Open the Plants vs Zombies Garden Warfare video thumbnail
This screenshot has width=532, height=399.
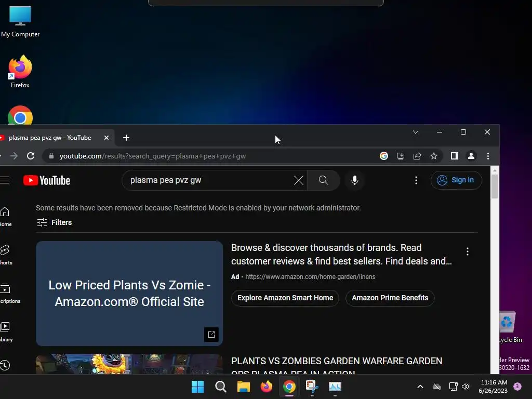point(129,364)
